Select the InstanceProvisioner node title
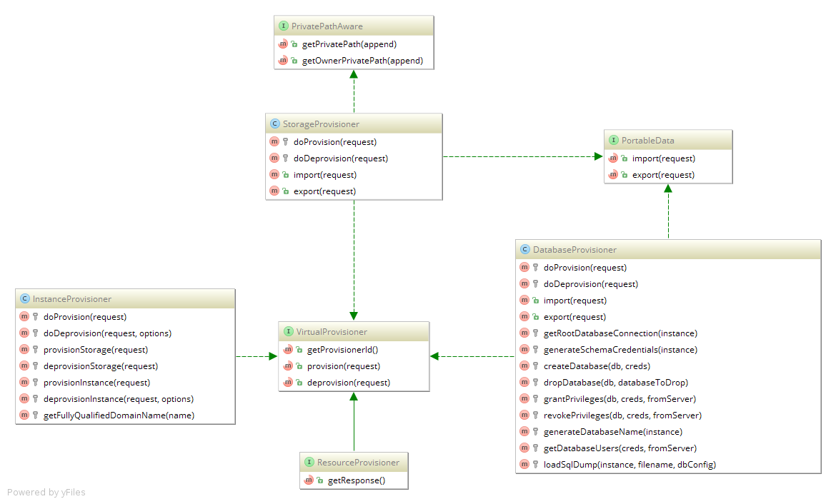The width and height of the screenshot is (836, 504). [x=72, y=299]
